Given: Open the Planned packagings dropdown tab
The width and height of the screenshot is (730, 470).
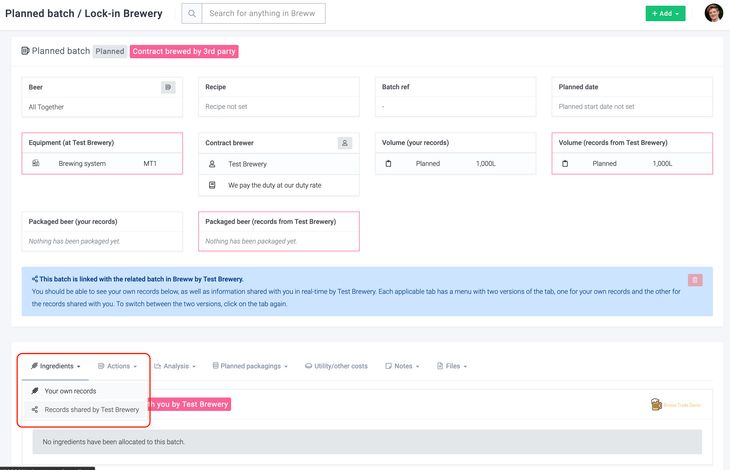Looking at the screenshot, I should tap(250, 366).
